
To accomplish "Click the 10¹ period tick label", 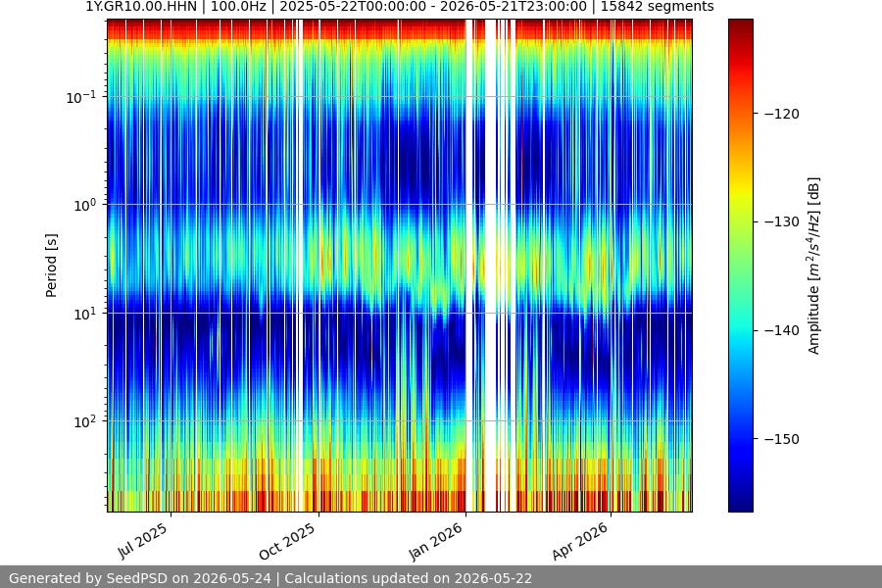I will (x=85, y=314).
